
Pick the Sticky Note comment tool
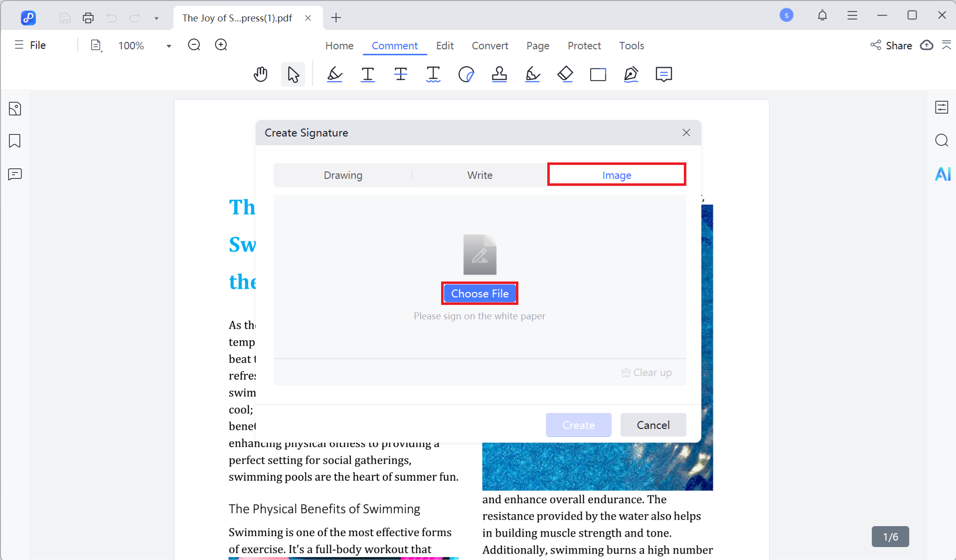point(663,74)
